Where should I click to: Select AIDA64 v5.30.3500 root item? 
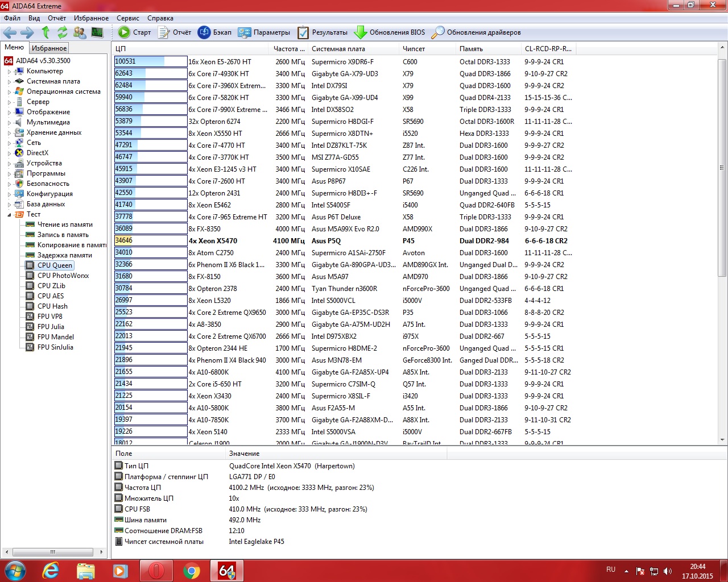pos(38,61)
